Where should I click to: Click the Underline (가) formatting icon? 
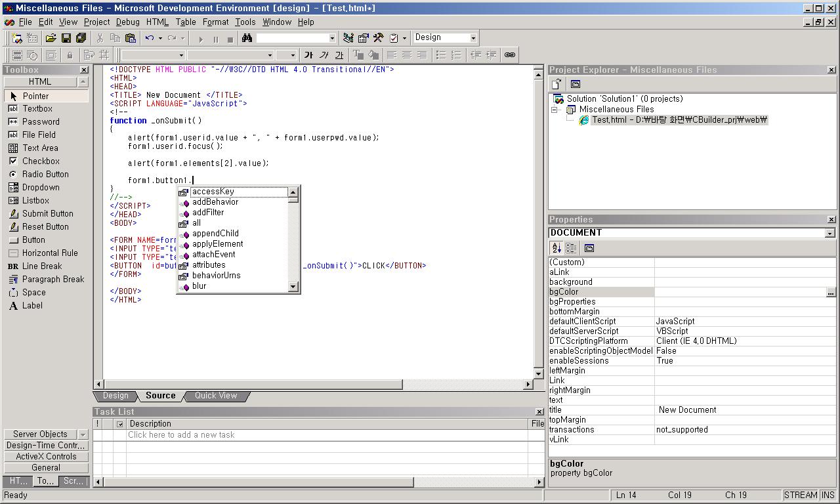point(339,55)
